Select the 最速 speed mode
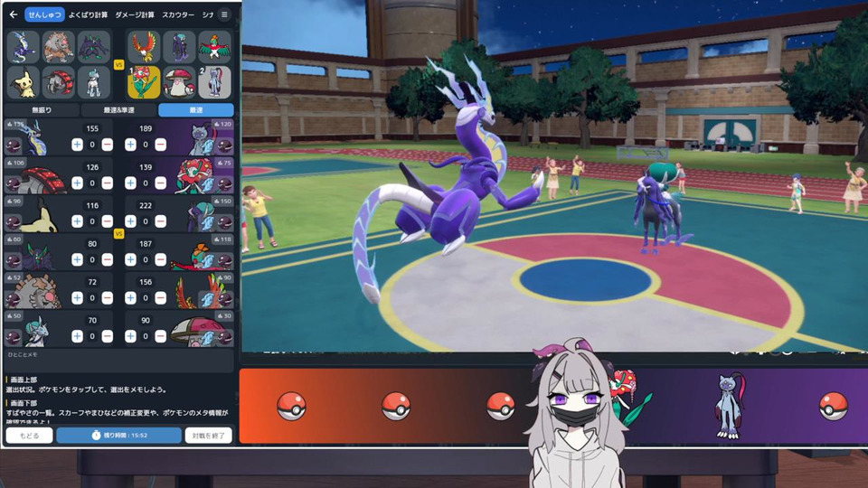The height and width of the screenshot is (488, 868). click(x=196, y=110)
